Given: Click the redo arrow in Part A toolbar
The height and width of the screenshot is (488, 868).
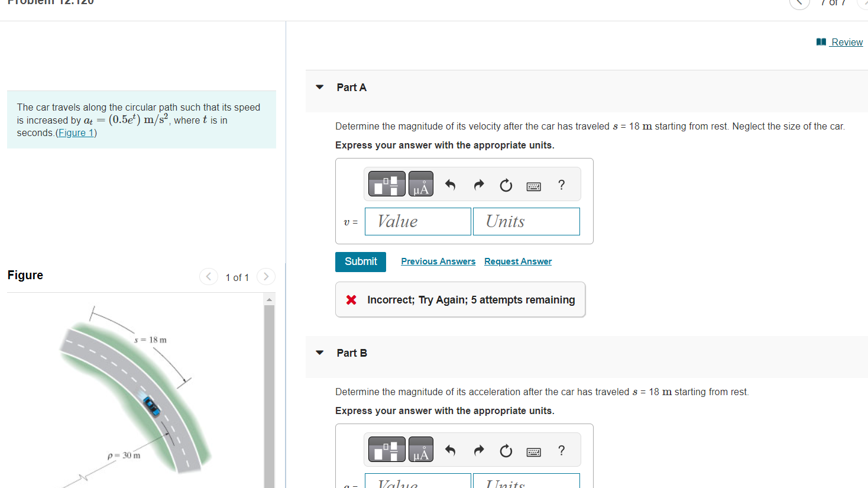Looking at the screenshot, I should click(478, 185).
